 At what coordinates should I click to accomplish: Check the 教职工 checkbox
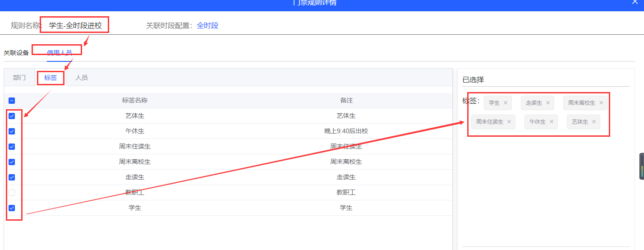pos(12,193)
